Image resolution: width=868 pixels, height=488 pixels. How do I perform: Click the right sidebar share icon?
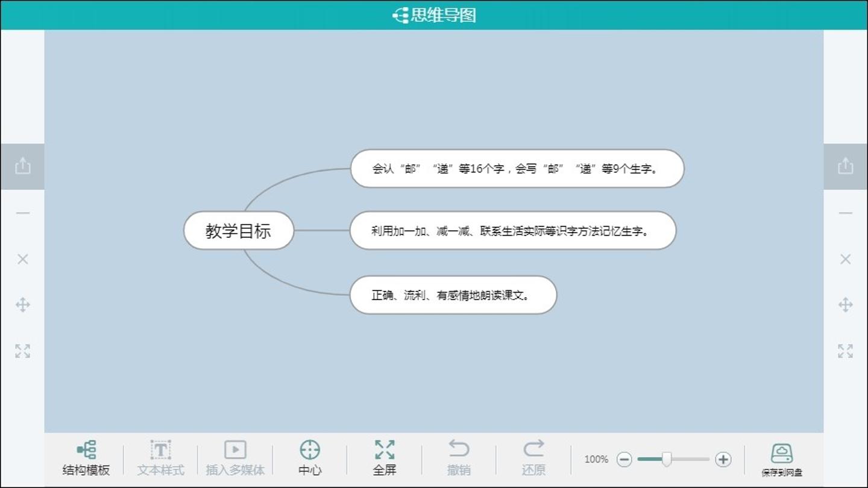click(845, 166)
